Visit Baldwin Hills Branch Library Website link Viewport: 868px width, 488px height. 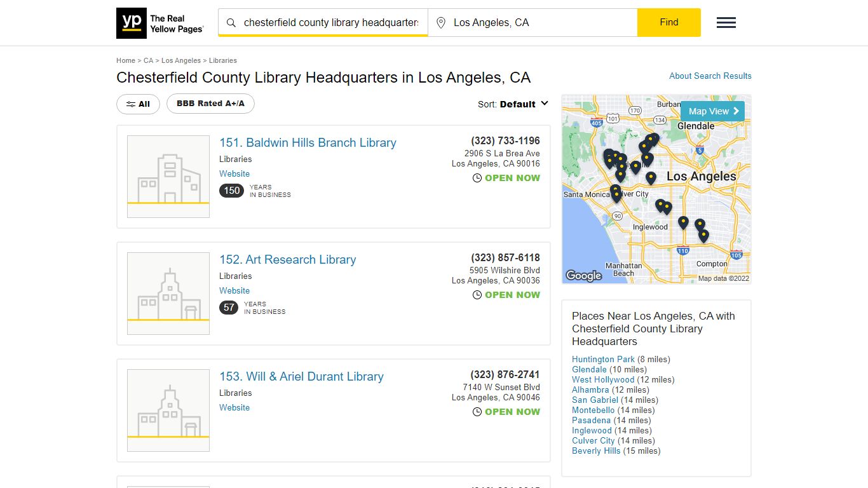[x=234, y=173]
